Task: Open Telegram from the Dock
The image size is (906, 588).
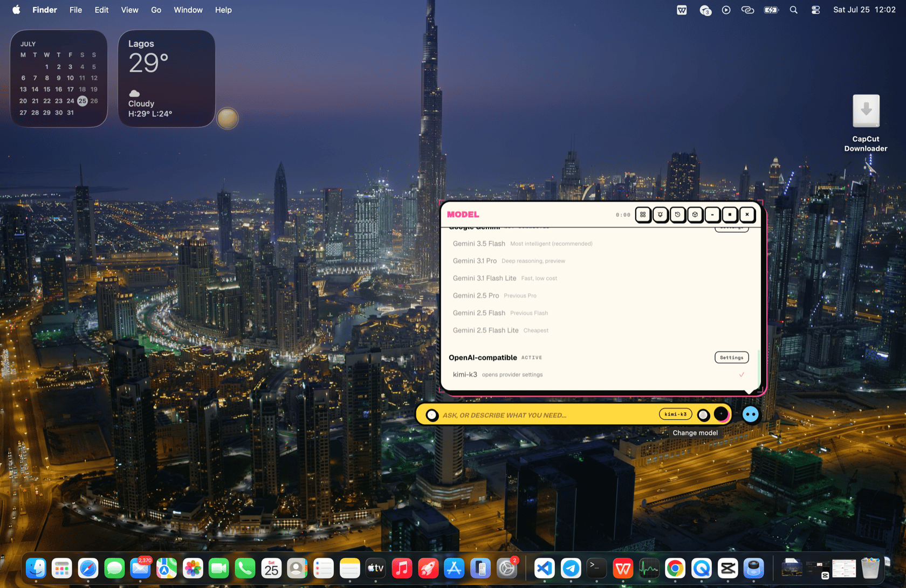Action: point(571,568)
